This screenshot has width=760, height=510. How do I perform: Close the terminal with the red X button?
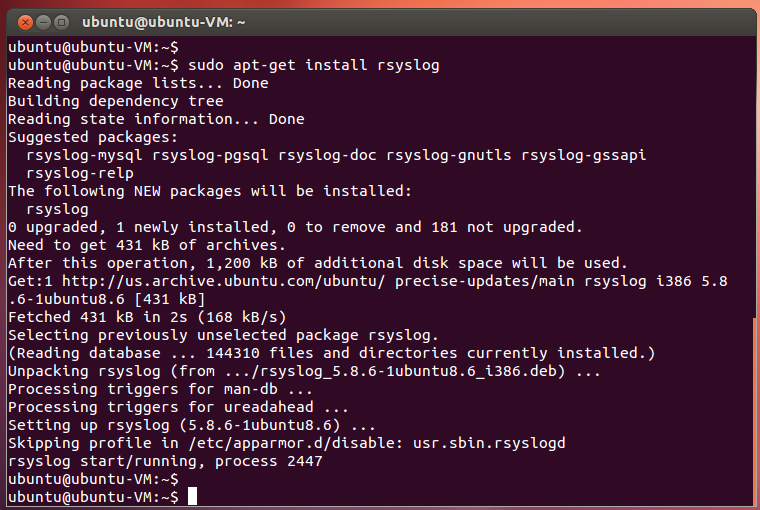(x=25, y=22)
